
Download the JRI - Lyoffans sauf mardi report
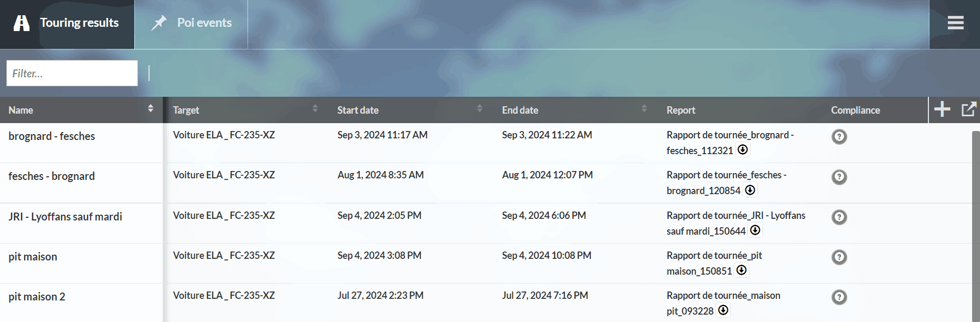pos(755,230)
